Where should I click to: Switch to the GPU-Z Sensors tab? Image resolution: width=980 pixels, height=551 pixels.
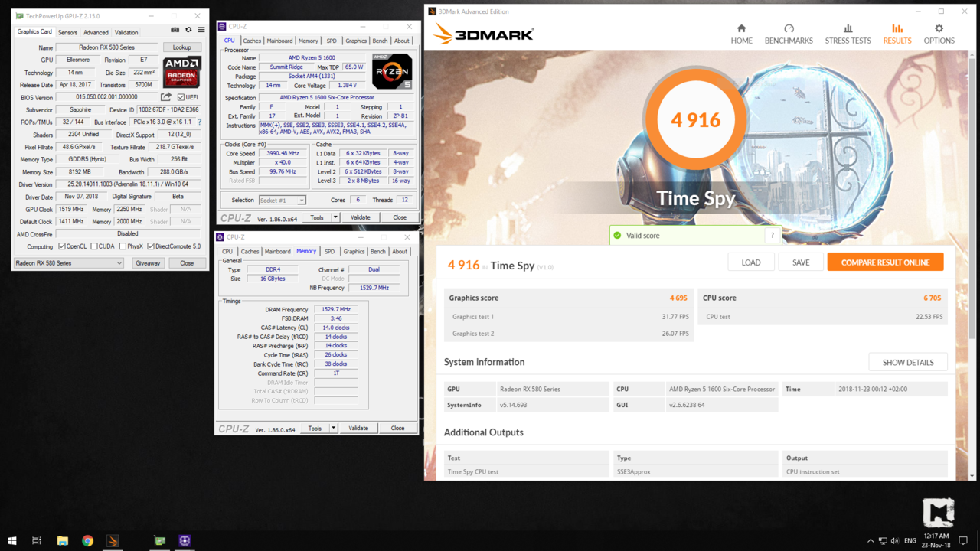click(x=67, y=32)
